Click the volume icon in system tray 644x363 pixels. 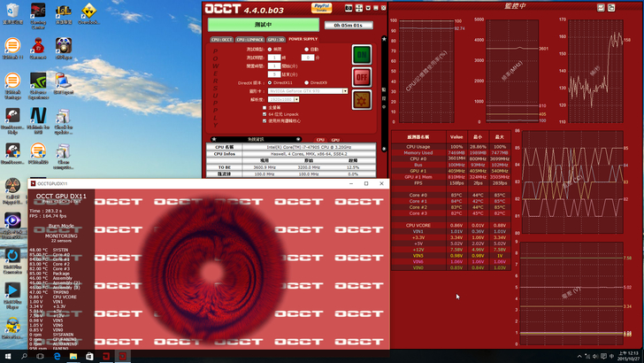coord(595,357)
